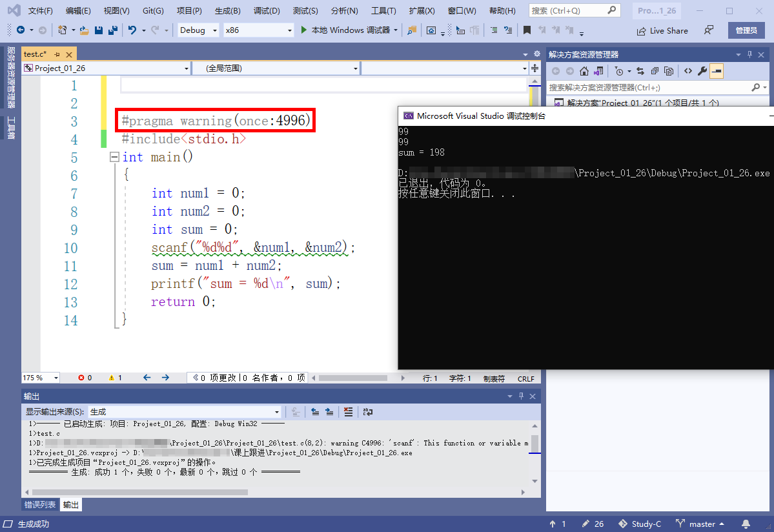Toggle word wrap in the output panel
774x532 pixels.
[x=368, y=412]
